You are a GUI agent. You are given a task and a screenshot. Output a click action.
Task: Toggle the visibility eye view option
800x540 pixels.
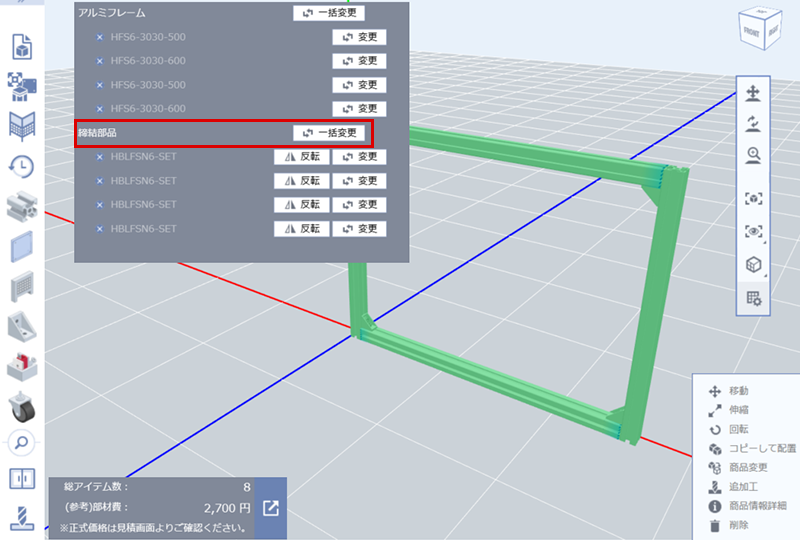[753, 232]
